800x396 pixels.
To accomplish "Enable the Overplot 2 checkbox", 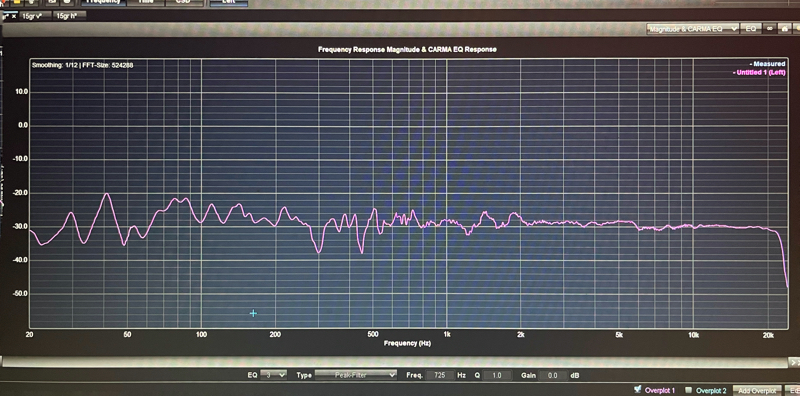I will [x=688, y=390].
